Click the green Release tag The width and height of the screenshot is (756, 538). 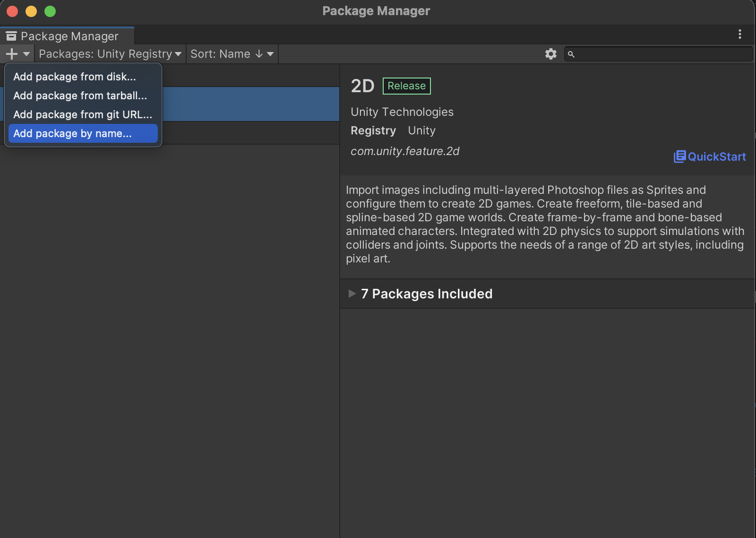tap(406, 86)
